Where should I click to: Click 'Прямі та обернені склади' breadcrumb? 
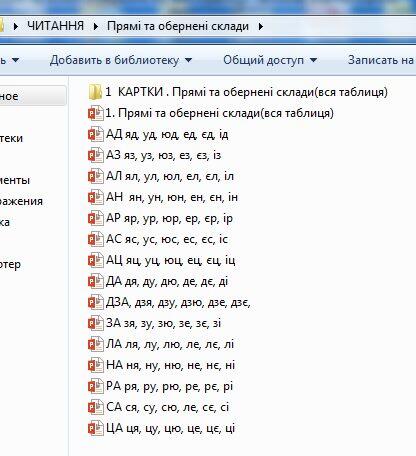(x=178, y=26)
